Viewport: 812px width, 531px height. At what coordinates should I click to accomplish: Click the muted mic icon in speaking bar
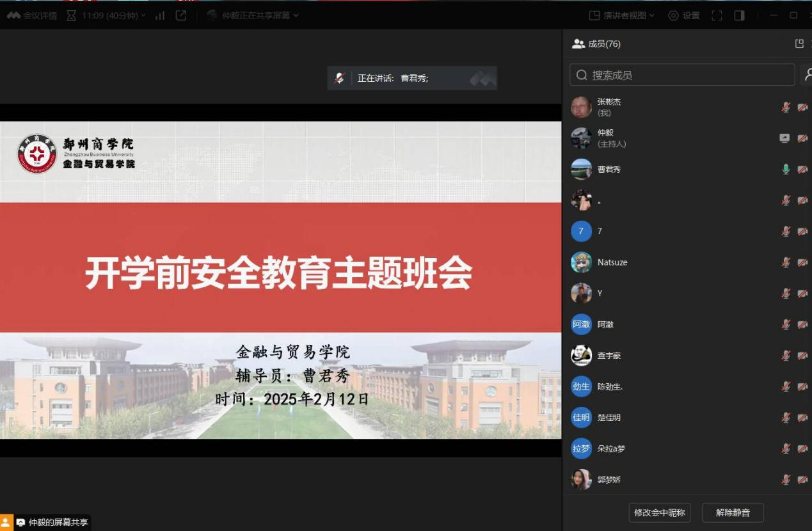[x=339, y=78]
